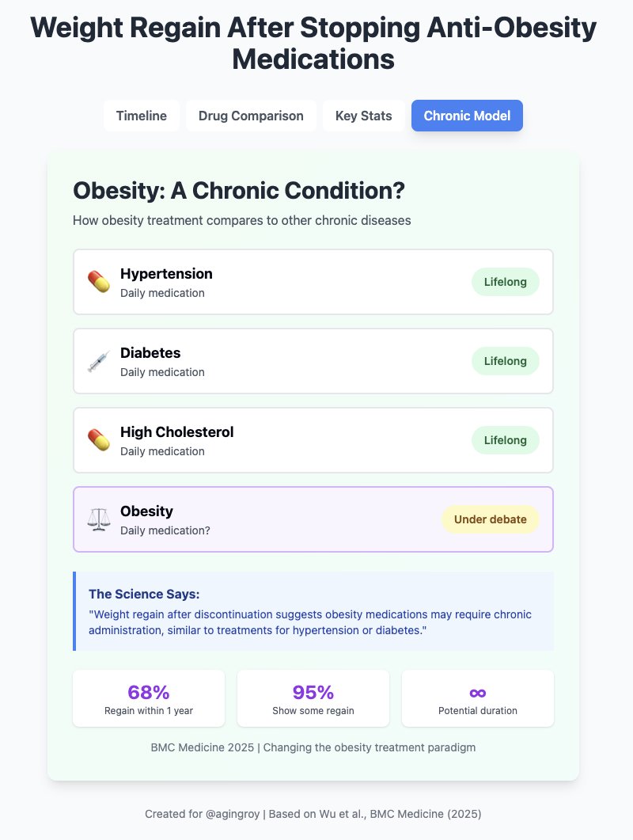Click the Created for @agingroy credit text
The height and width of the screenshot is (840, 633).
point(313,814)
